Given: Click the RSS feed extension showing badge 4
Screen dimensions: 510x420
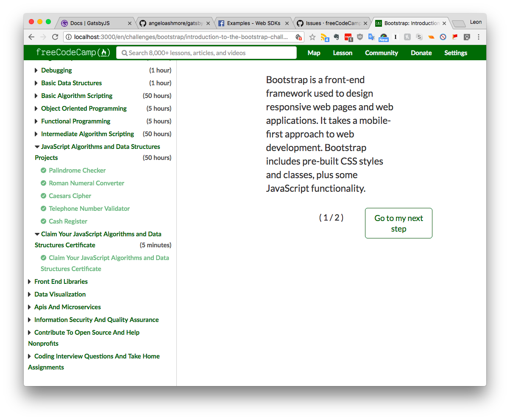Looking at the screenshot, I should pyautogui.click(x=324, y=37).
